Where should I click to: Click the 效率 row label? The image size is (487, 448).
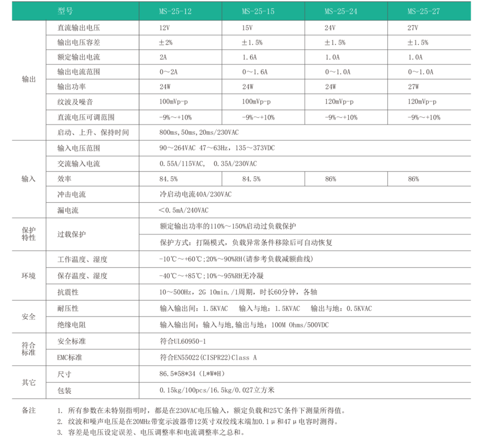click(x=65, y=179)
